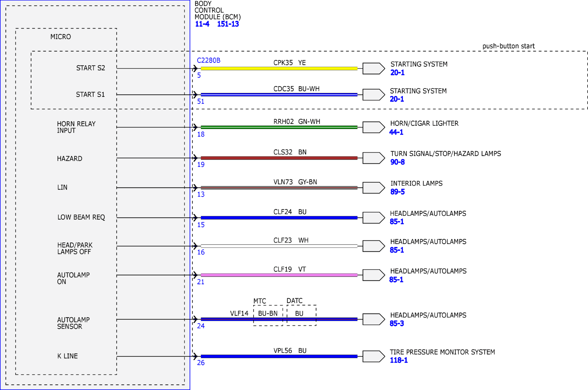Click connector pin 18 connection arrow
Screen dimensions: 588x390
195,127
